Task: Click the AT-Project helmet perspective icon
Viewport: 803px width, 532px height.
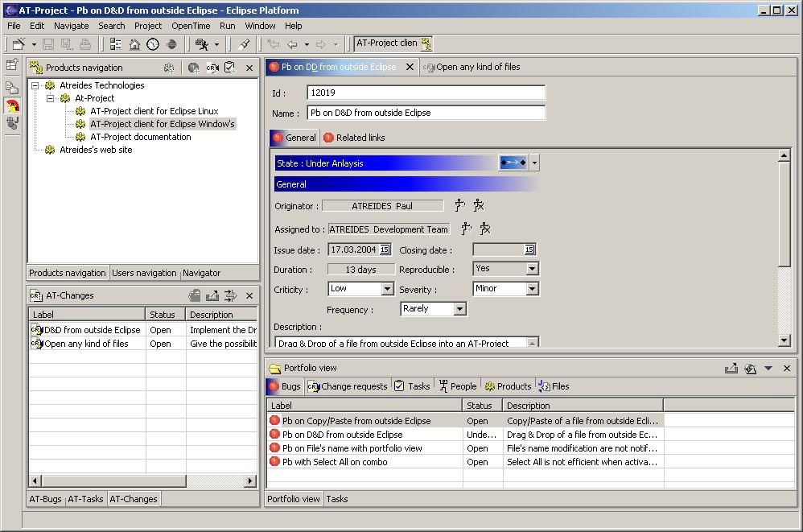Action: pos(12,105)
